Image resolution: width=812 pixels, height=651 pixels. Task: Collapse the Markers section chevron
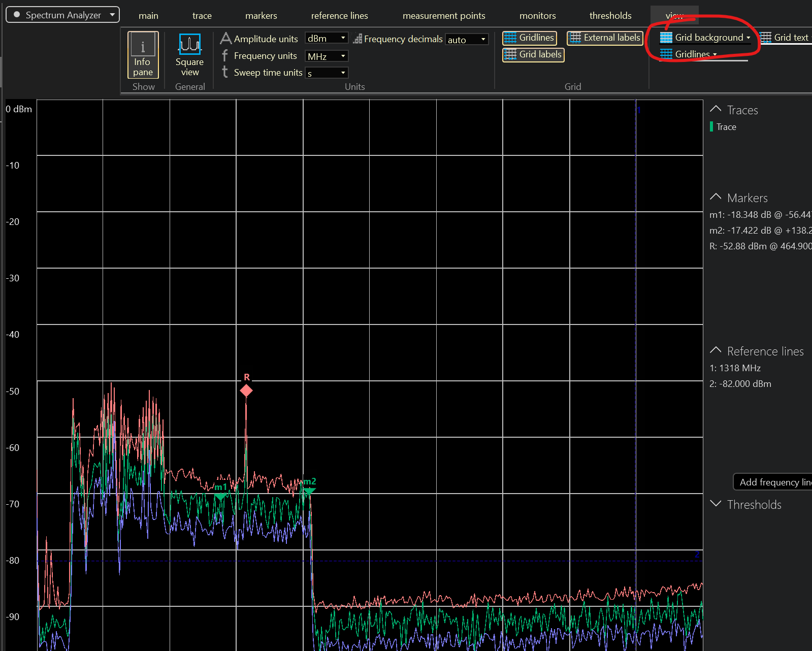(x=716, y=197)
